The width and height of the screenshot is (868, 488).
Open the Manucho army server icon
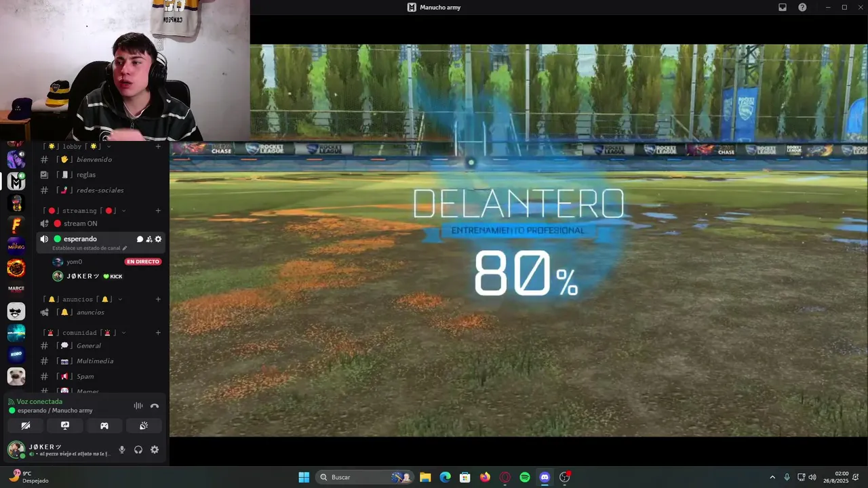(x=16, y=181)
